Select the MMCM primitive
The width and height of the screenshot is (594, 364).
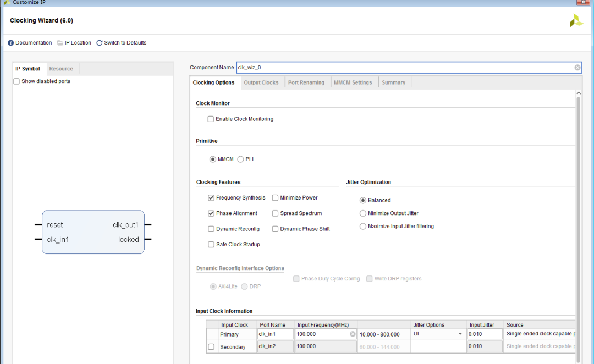pos(212,159)
